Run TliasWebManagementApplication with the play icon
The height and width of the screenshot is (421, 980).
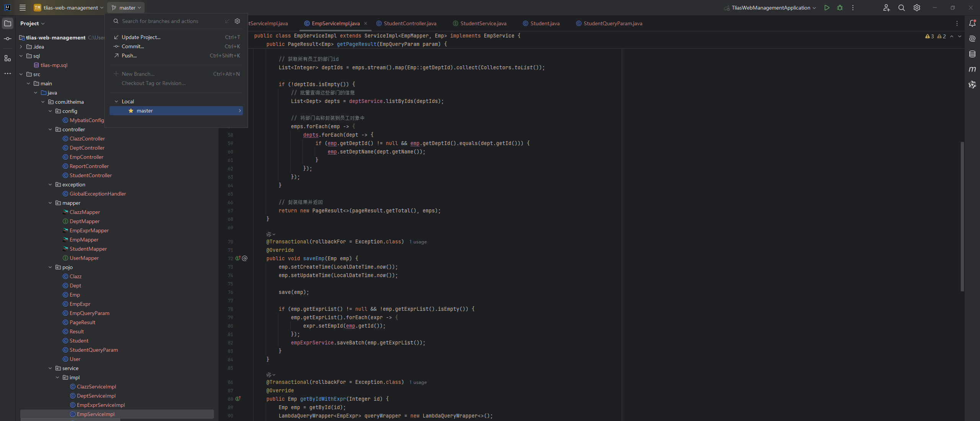pyautogui.click(x=827, y=8)
